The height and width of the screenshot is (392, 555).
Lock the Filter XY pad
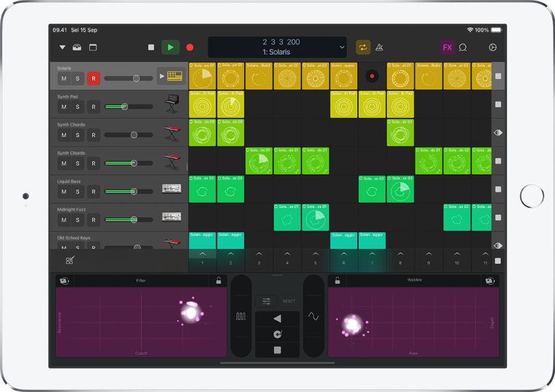pos(218,281)
